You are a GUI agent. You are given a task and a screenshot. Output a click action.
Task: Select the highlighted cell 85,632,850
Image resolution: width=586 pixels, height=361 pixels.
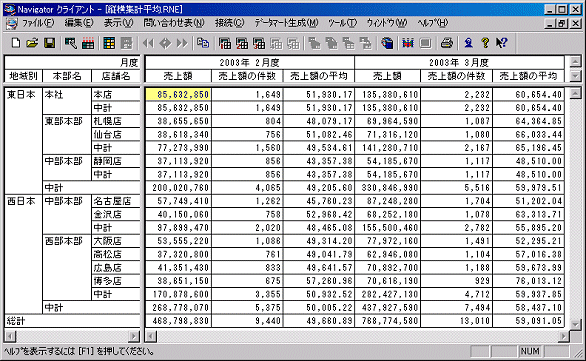pyautogui.click(x=178, y=95)
